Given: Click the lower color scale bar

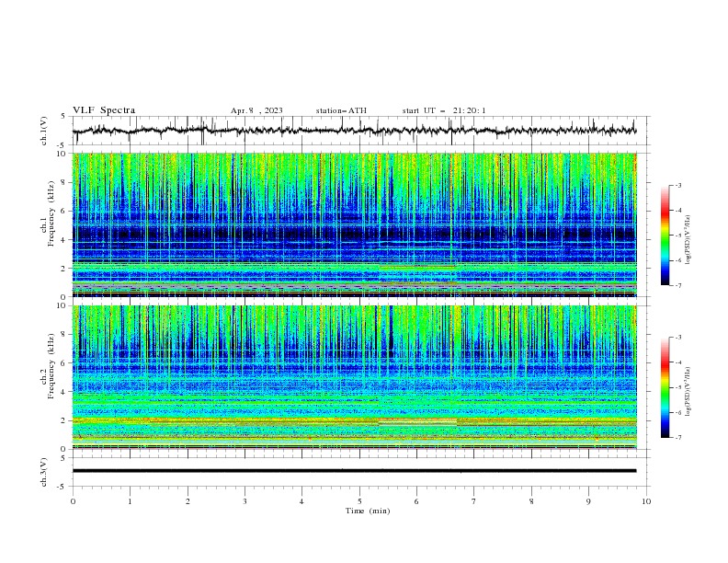Looking at the screenshot, I should 665,387.
